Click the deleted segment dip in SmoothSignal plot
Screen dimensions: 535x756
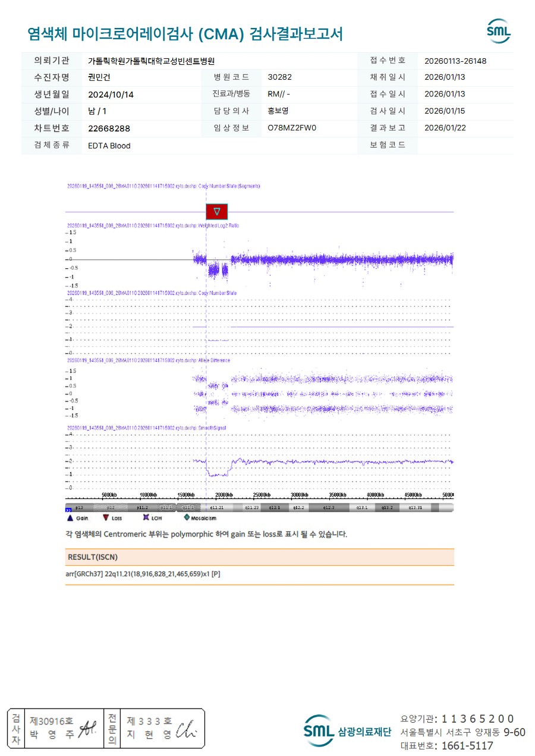(218, 474)
